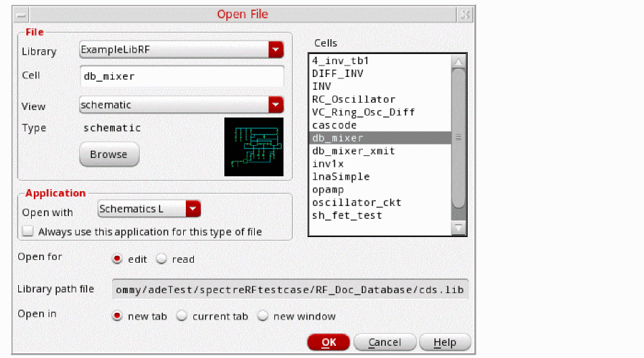Open the 'Open with' Schematics L dropdown
The width and height of the screenshot is (644, 358).
coord(193,209)
